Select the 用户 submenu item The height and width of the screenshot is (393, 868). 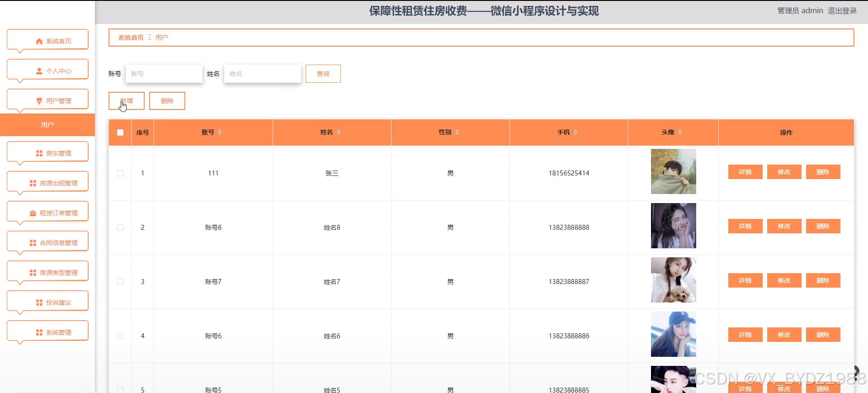click(x=47, y=125)
